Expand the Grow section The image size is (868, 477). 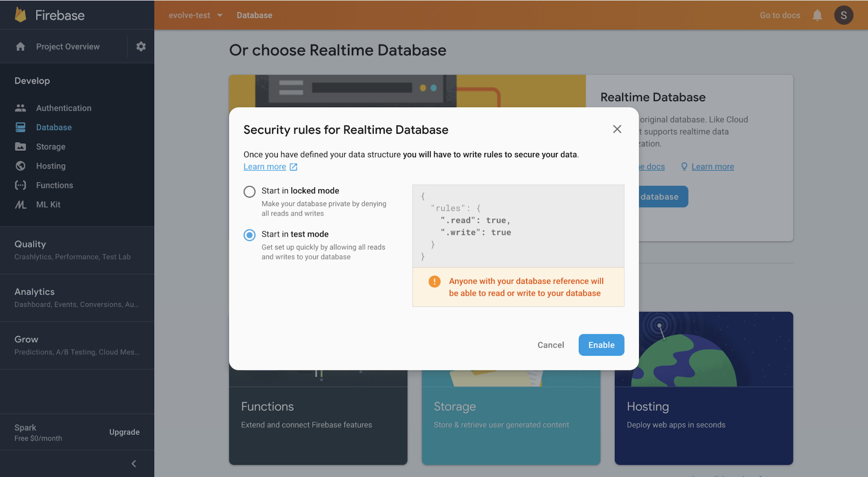[x=77, y=345]
